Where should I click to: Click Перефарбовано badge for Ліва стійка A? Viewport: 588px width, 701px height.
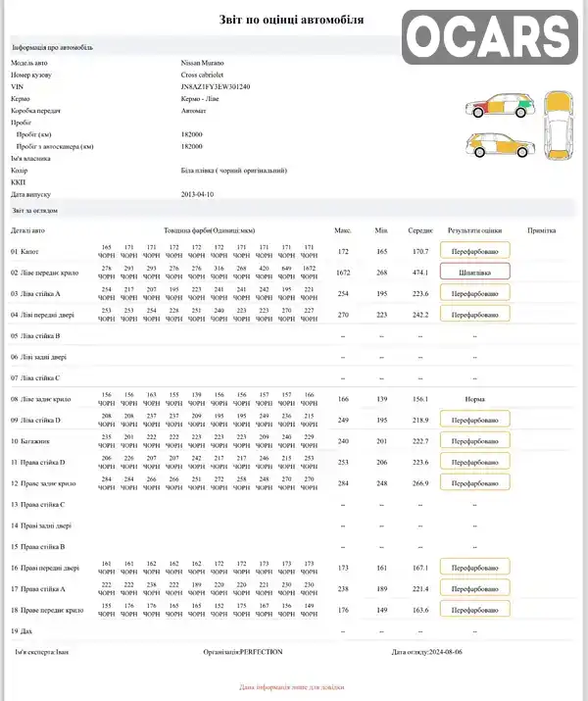click(x=474, y=293)
